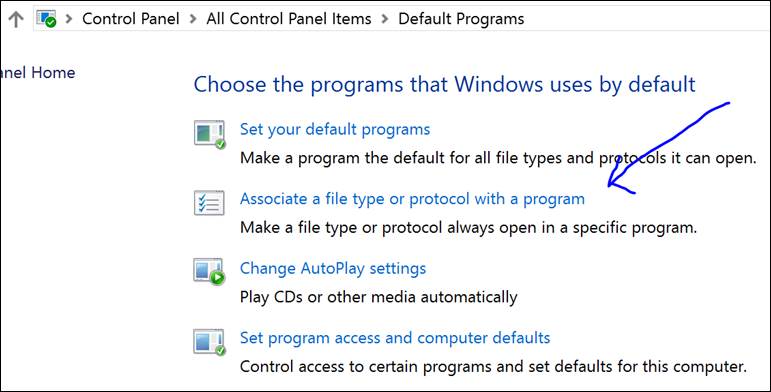Expand chevron after Control Panel breadcrumb
The height and width of the screenshot is (392, 771).
point(193,19)
